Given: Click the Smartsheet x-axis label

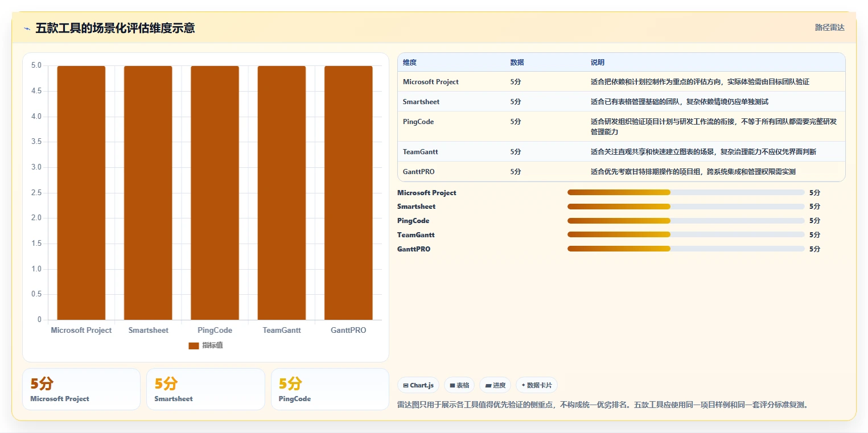Looking at the screenshot, I should click(x=148, y=330).
